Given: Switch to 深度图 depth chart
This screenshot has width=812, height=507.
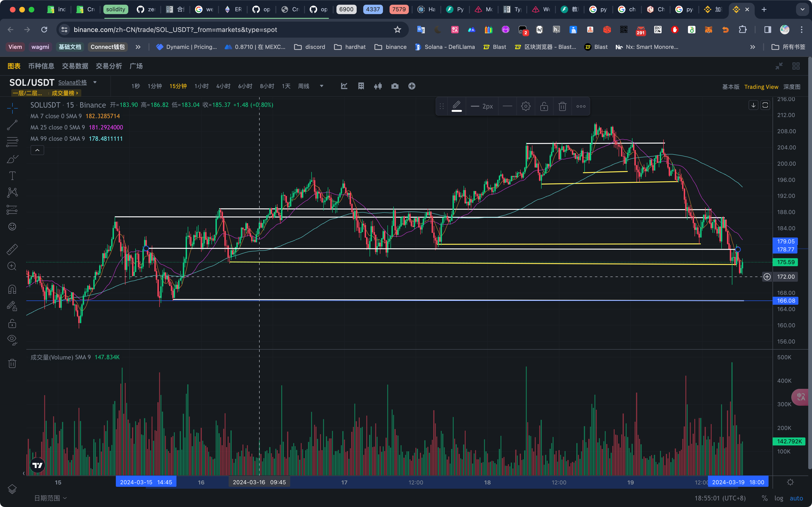Looking at the screenshot, I should (x=792, y=87).
